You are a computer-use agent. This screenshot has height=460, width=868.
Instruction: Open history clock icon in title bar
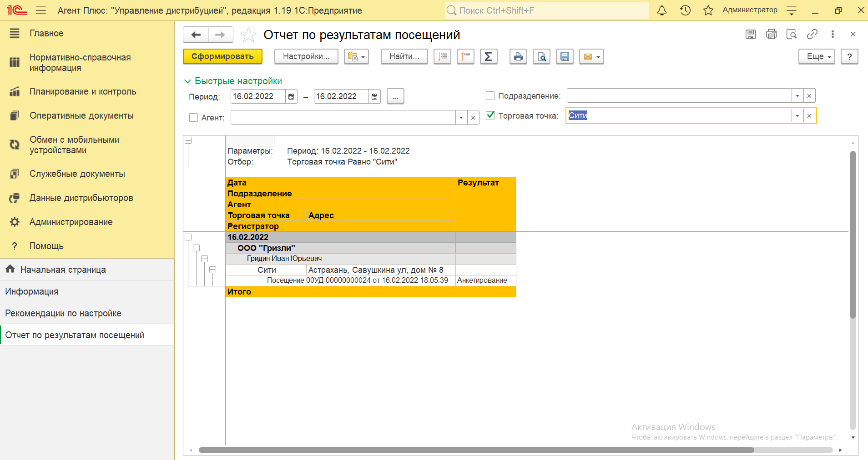685,10
